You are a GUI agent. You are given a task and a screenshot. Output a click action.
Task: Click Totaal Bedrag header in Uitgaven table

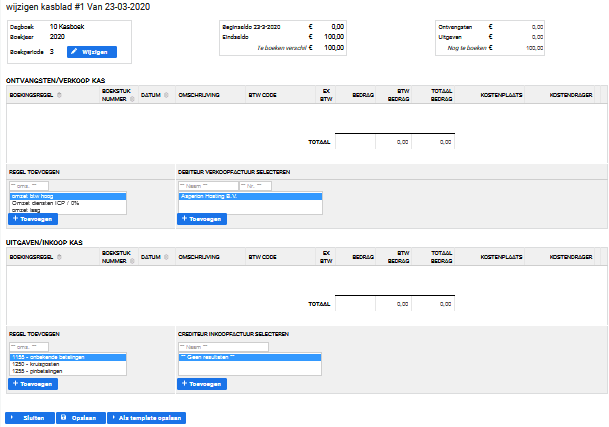coord(441,257)
